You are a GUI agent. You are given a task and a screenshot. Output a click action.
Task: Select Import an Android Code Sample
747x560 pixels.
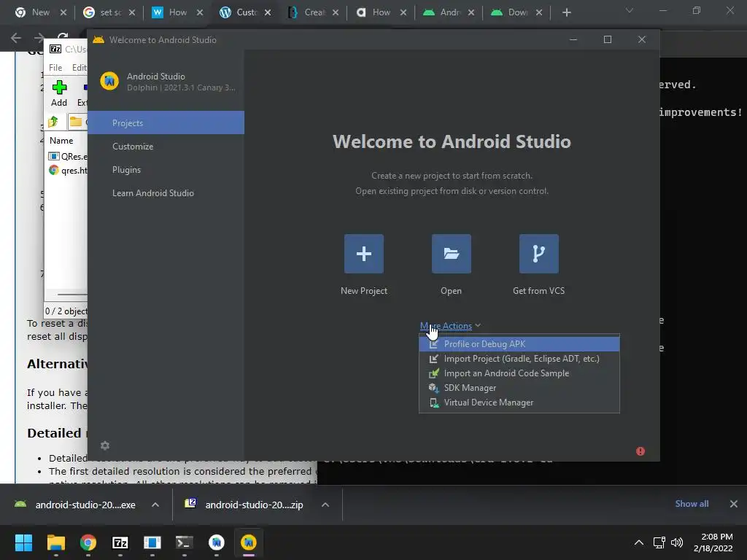pyautogui.click(x=519, y=373)
